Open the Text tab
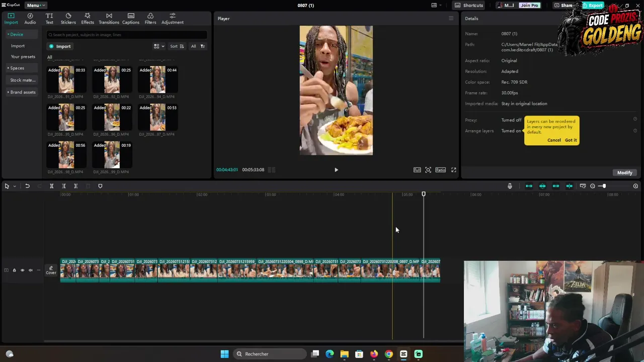This screenshot has height=362, width=644. tap(49, 19)
